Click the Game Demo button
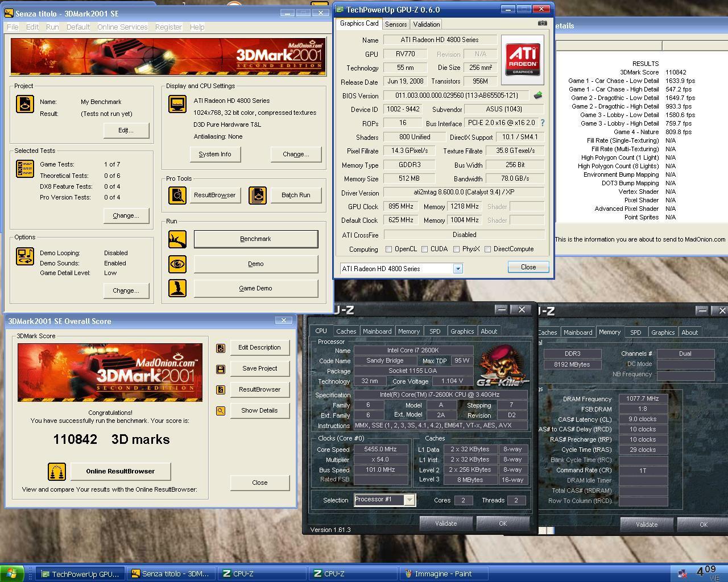Screen dimensions: 728x582 [256, 288]
